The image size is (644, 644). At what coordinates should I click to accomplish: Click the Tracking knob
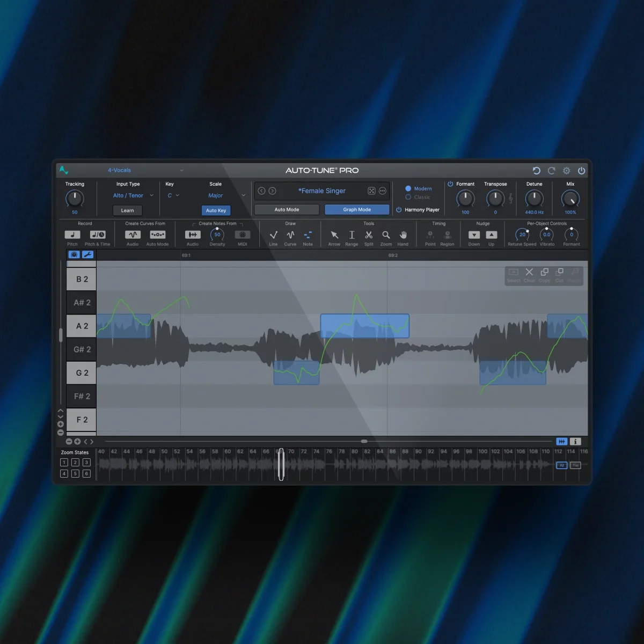pos(75,199)
